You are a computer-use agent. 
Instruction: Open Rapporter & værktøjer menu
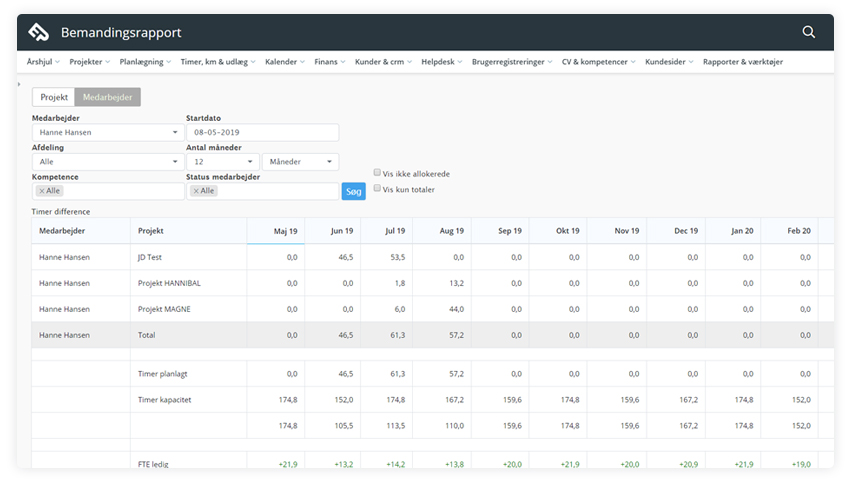tap(743, 62)
